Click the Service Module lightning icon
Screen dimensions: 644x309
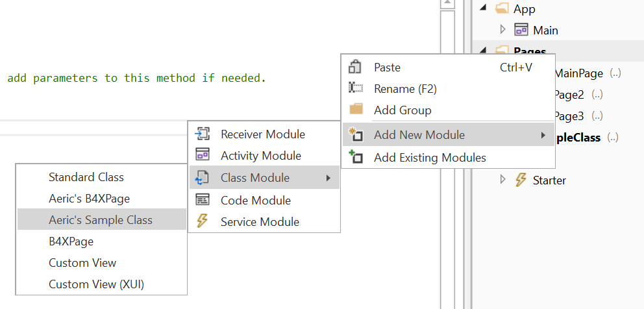(x=203, y=221)
